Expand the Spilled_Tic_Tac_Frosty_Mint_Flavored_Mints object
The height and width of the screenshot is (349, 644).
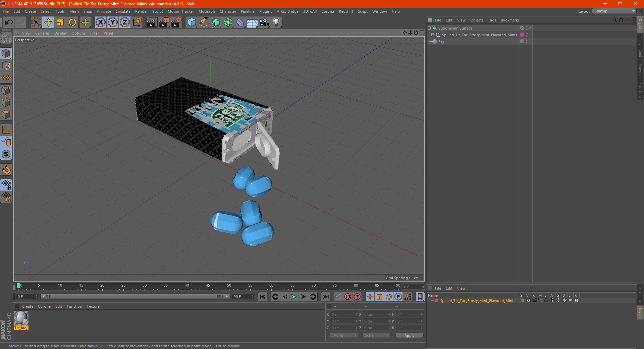[433, 35]
